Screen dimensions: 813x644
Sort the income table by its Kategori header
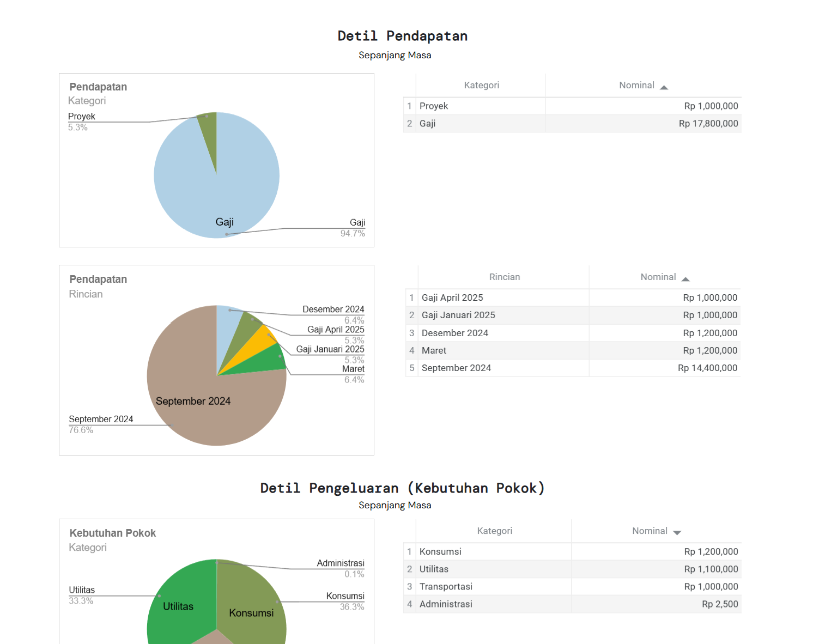(x=481, y=85)
